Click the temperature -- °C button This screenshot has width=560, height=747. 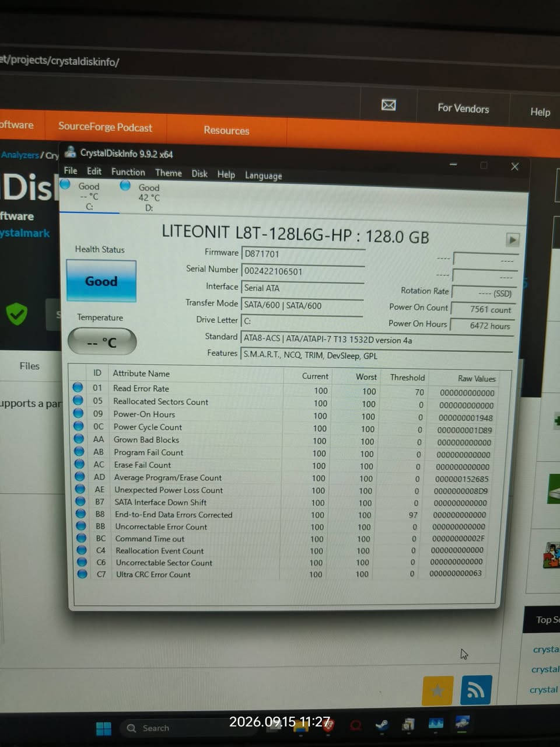click(102, 342)
